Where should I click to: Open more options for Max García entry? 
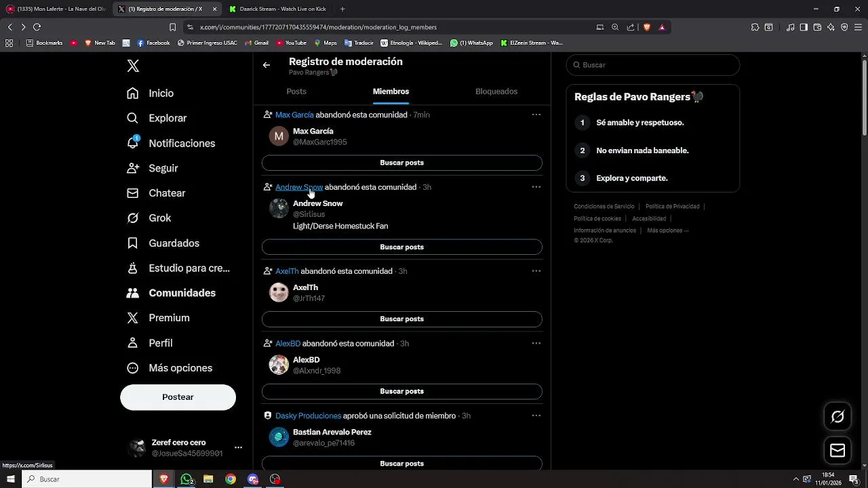(536, 115)
